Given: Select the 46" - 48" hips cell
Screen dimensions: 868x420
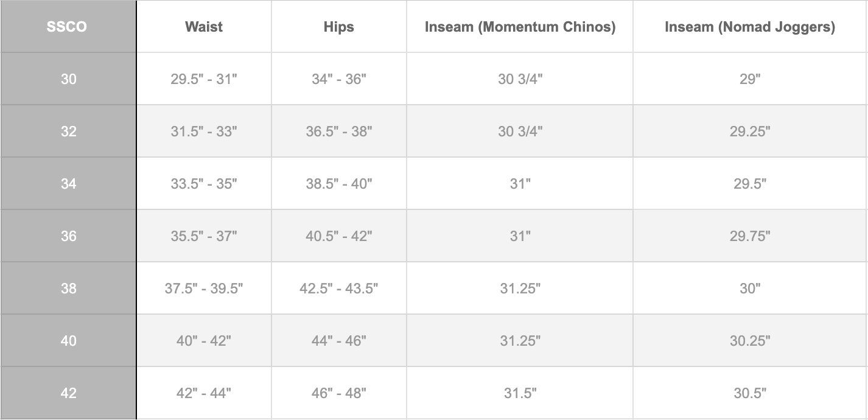Looking at the screenshot, I should (339, 393).
